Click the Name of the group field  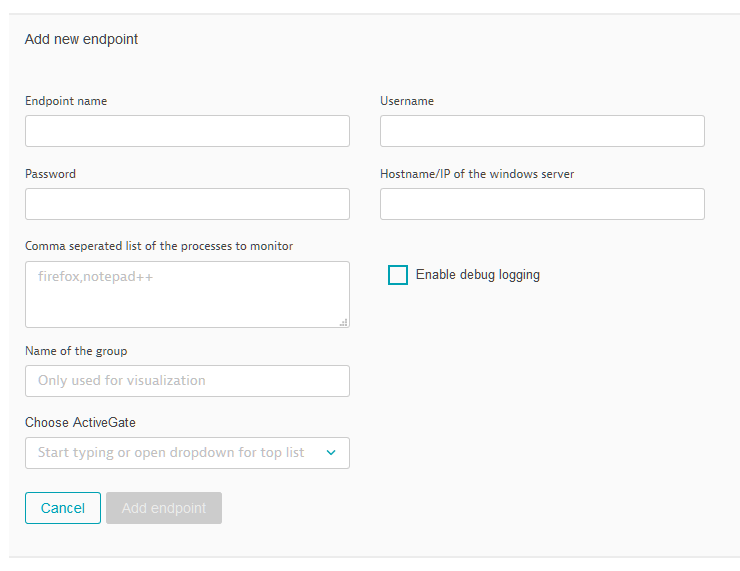187,381
